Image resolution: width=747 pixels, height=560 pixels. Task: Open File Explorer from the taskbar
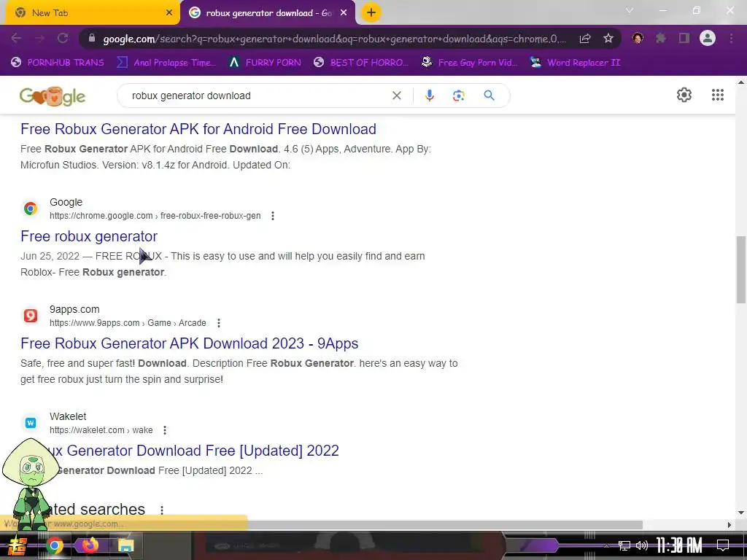[x=125, y=545]
